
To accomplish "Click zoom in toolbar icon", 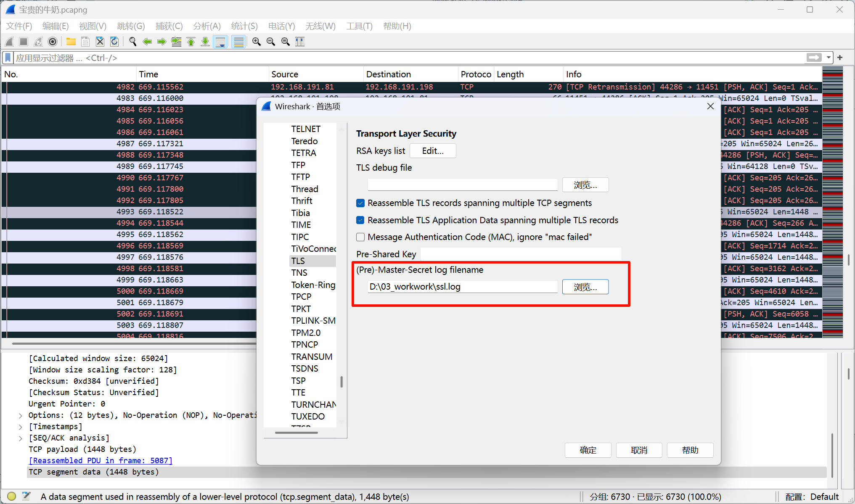I will pos(256,42).
